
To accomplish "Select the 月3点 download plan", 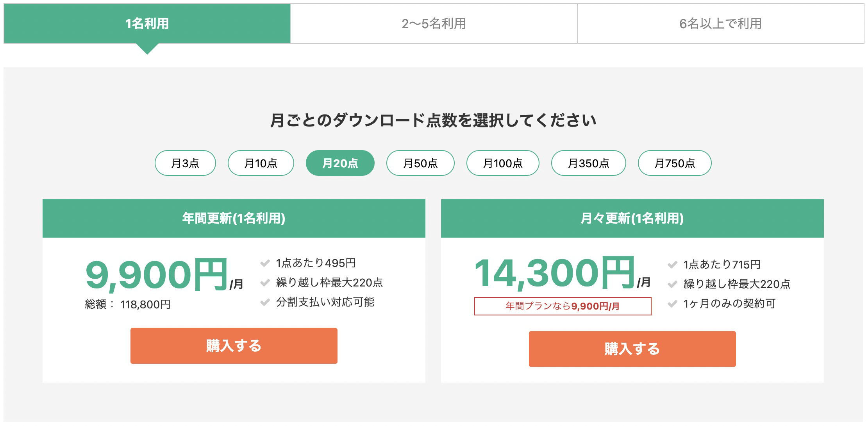I will pos(185,163).
